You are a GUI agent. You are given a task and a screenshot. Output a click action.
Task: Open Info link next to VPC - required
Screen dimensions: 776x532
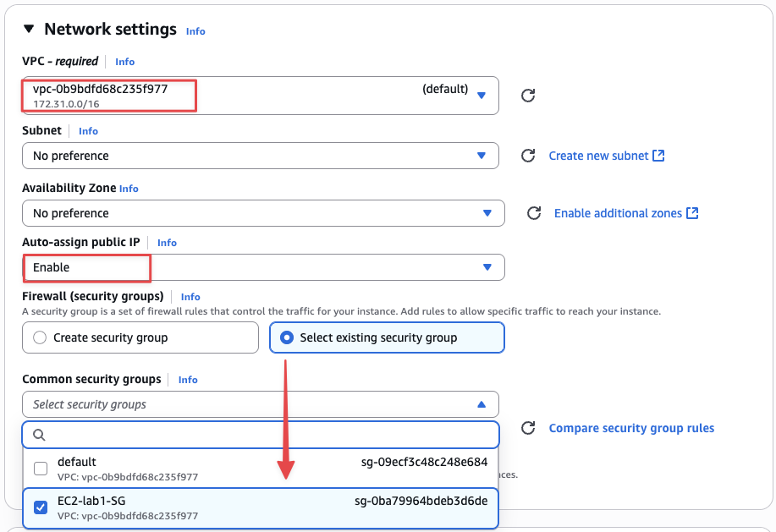[x=124, y=62]
